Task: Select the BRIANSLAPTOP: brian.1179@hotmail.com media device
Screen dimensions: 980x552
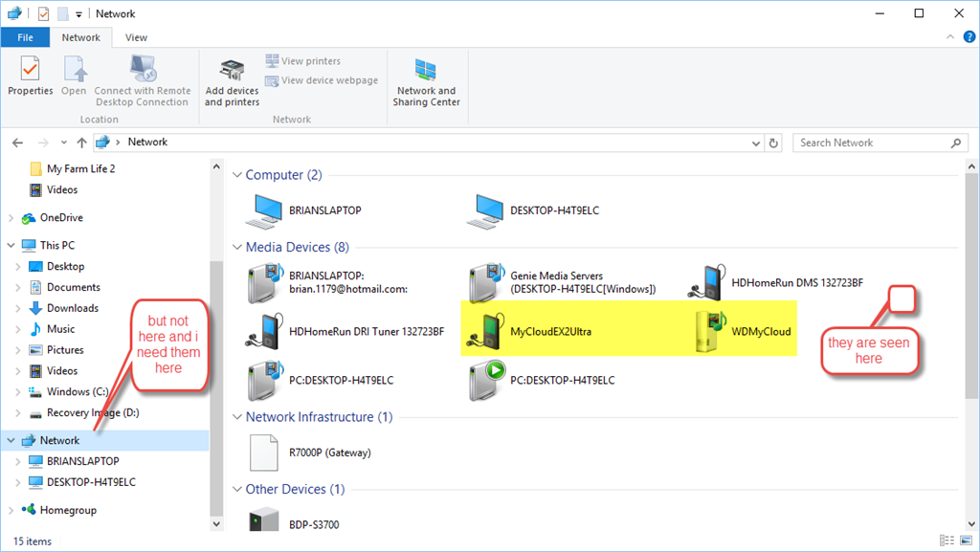Action: click(x=329, y=283)
